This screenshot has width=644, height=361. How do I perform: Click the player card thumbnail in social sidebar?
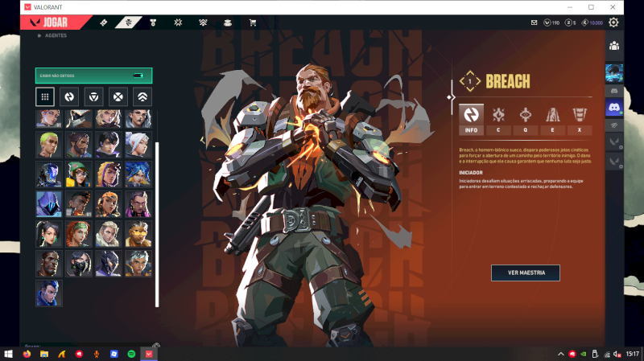click(x=614, y=73)
